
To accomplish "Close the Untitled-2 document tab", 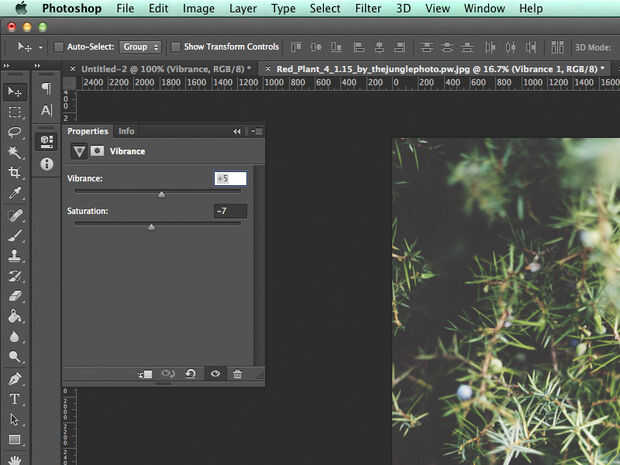I will pyautogui.click(x=72, y=69).
